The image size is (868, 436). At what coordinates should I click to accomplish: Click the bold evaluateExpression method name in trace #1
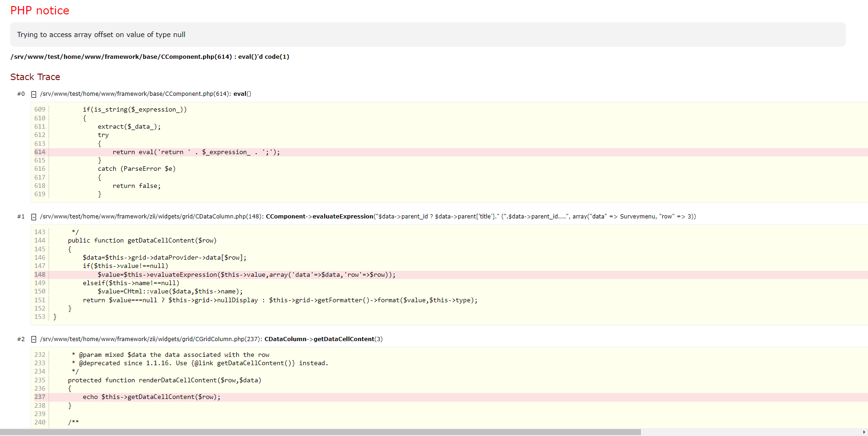pyautogui.click(x=342, y=217)
